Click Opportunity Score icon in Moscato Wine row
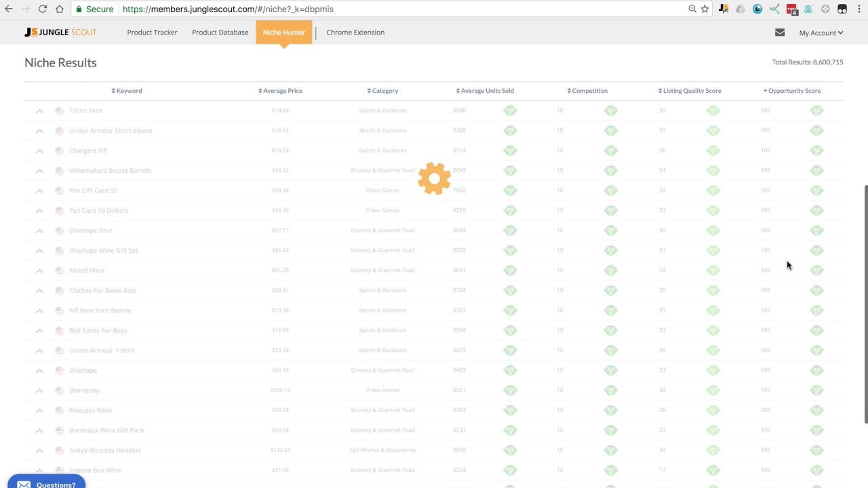Viewport: 868px width, 488px height. [x=816, y=410]
